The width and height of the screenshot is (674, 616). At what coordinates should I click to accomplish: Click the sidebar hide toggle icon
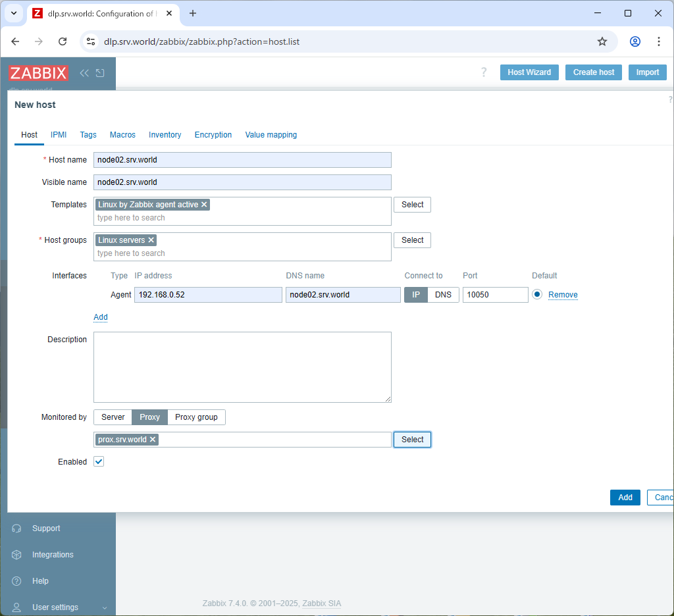pos(100,73)
